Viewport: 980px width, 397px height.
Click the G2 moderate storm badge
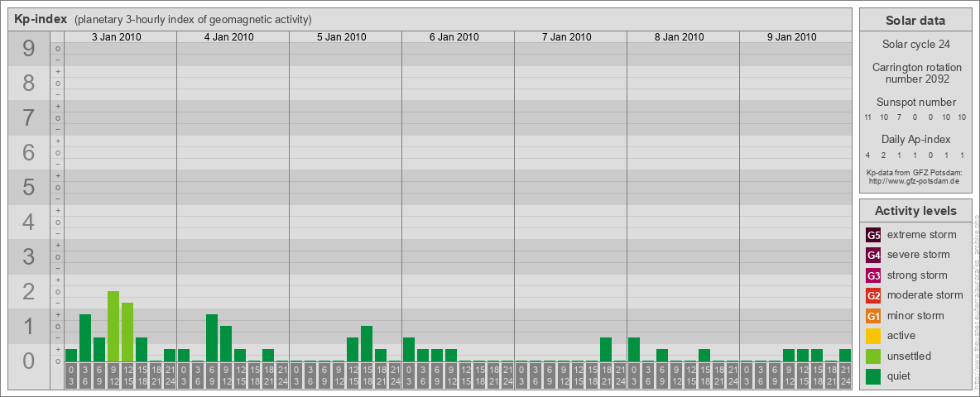[x=873, y=295]
